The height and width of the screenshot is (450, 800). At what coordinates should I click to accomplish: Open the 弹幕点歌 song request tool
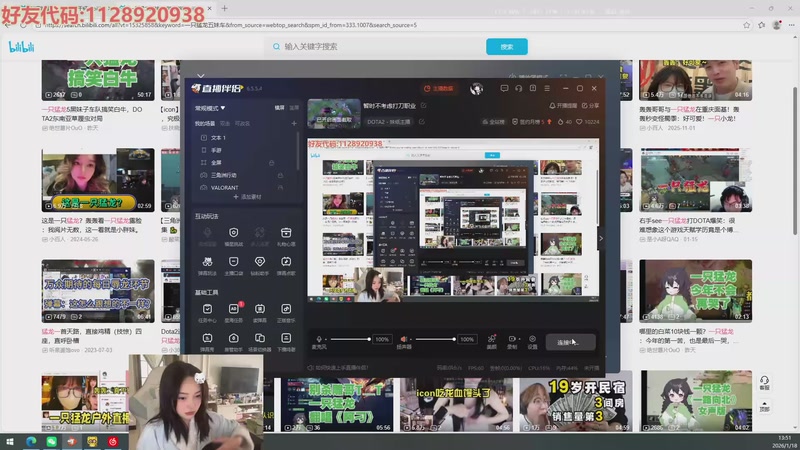click(286, 266)
